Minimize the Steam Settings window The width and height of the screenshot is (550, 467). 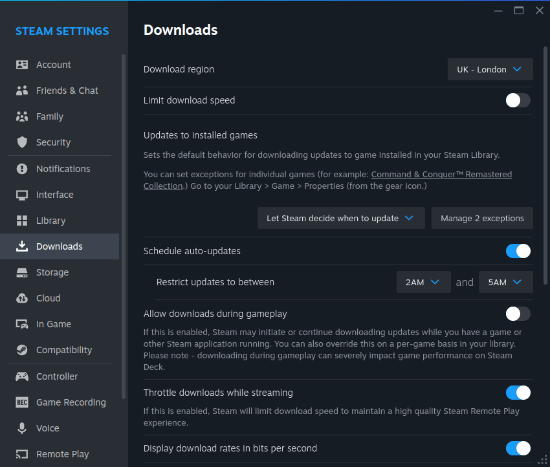tap(498, 11)
